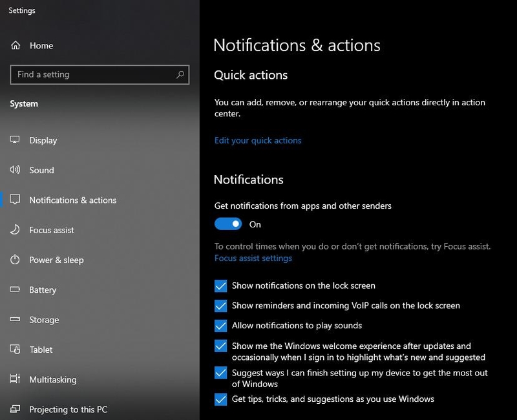Open the Power & sleep label
The image size is (517, 420).
point(56,260)
